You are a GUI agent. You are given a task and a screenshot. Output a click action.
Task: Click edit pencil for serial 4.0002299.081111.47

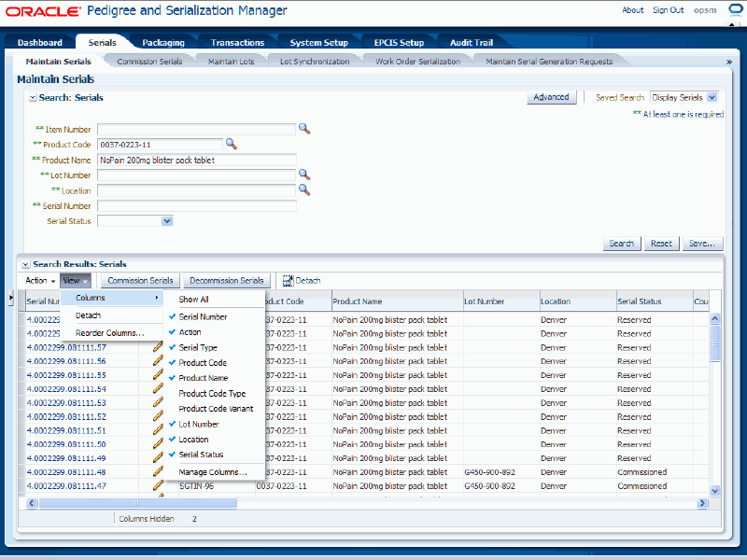coord(158,485)
